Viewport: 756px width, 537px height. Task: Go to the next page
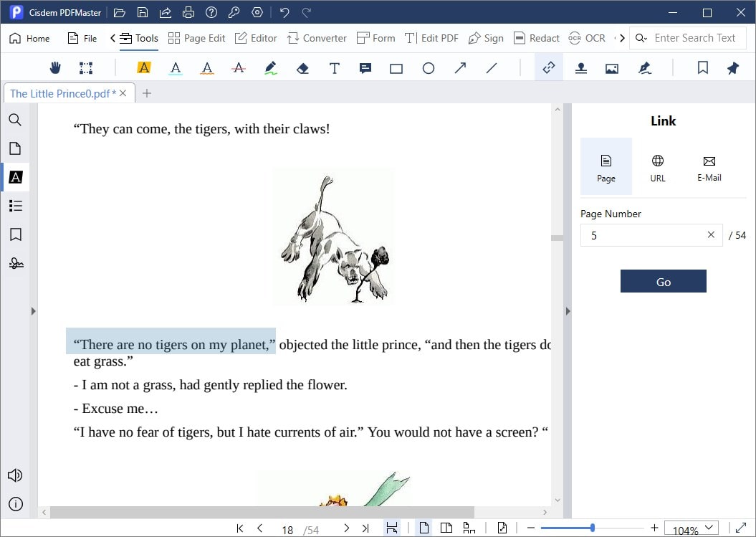pyautogui.click(x=346, y=528)
